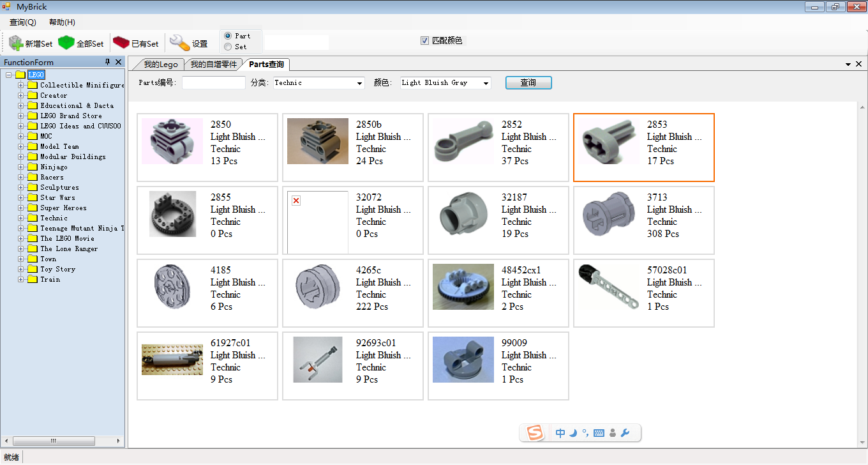Screen dimensions: 868x465
Task: Open IME wrench tools icon
Action: click(625, 433)
